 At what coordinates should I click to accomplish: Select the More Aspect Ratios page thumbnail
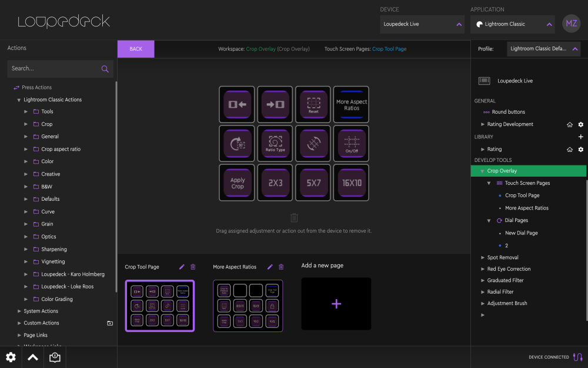(x=248, y=306)
